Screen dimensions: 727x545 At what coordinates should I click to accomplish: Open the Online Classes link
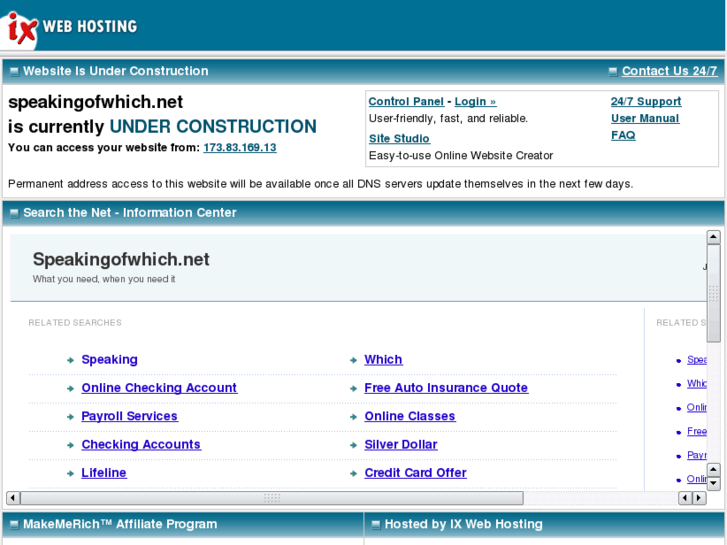click(x=410, y=416)
